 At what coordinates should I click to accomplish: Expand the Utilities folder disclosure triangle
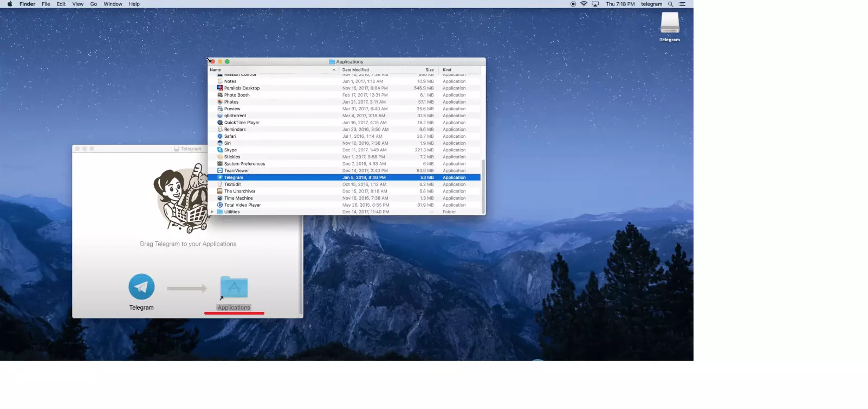point(212,212)
